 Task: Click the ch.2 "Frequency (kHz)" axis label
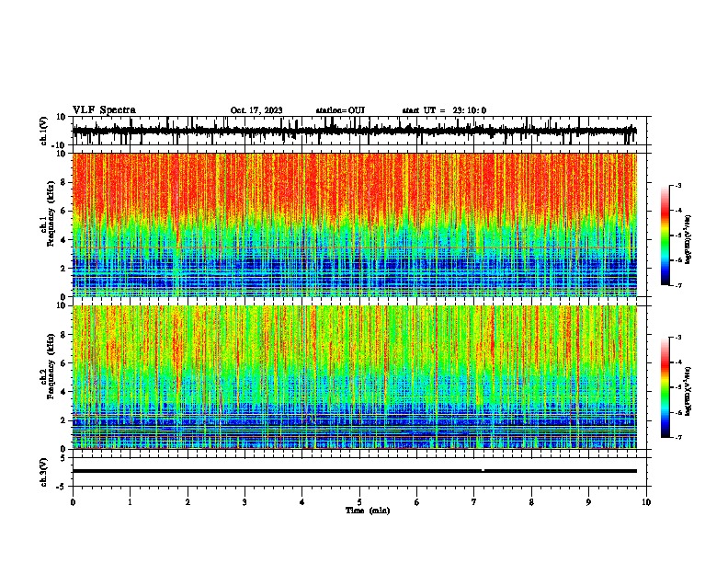point(51,366)
